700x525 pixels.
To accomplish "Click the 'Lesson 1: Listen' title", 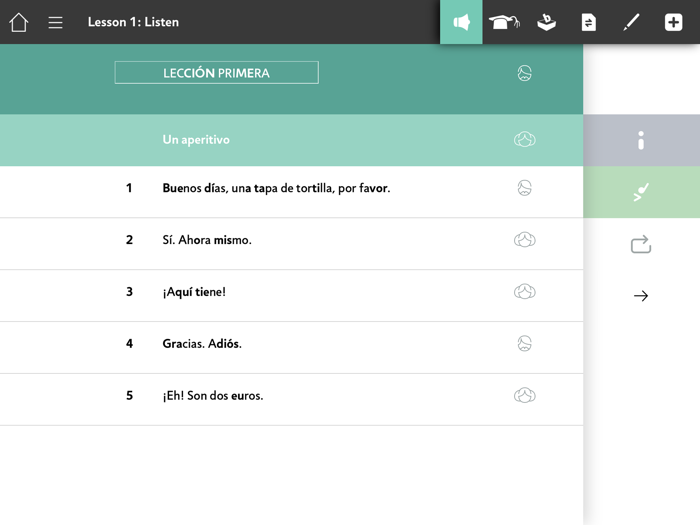I will [x=133, y=22].
